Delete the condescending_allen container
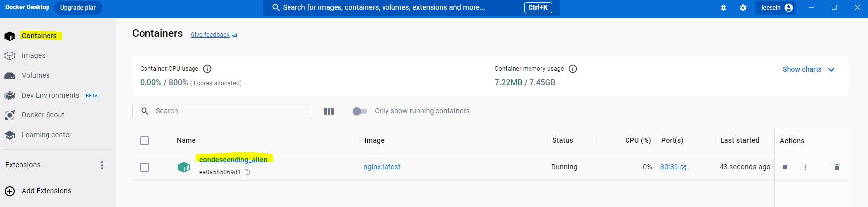The width and height of the screenshot is (868, 207). tap(837, 167)
